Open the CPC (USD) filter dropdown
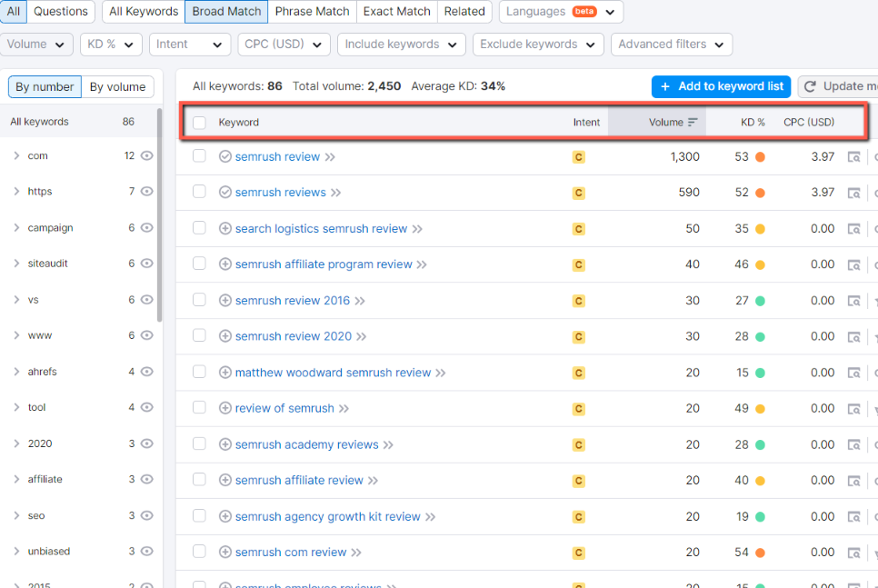This screenshot has width=878, height=588. coord(284,45)
